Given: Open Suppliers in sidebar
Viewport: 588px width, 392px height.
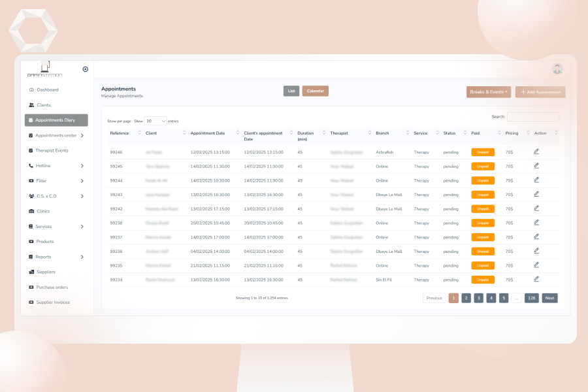Looking at the screenshot, I should pyautogui.click(x=46, y=272).
